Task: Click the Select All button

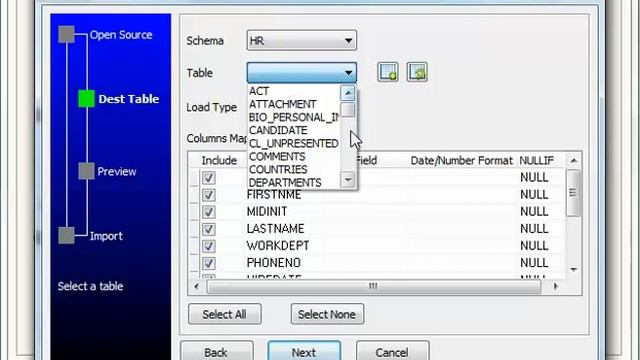Action: click(224, 314)
